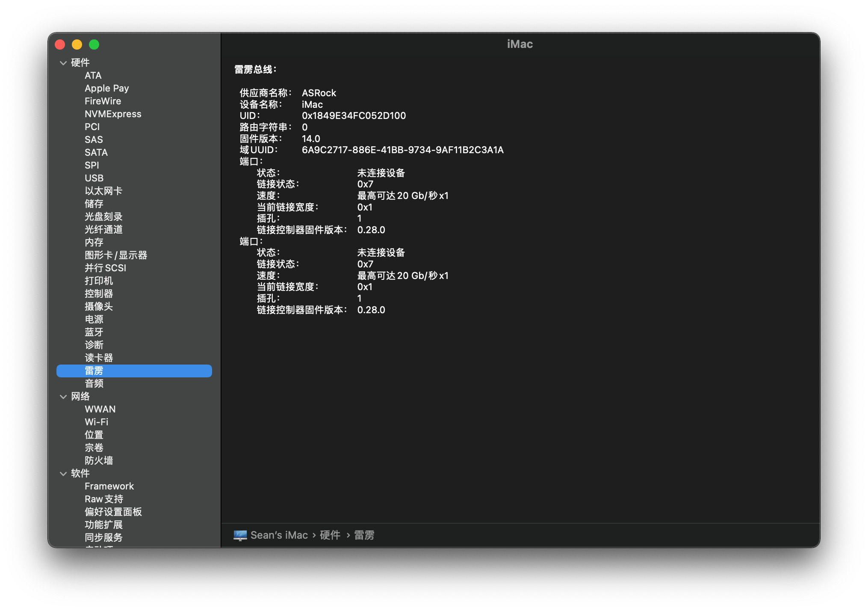Click the yellow minimize window button
Screen dimensions: 868x611
[77, 44]
